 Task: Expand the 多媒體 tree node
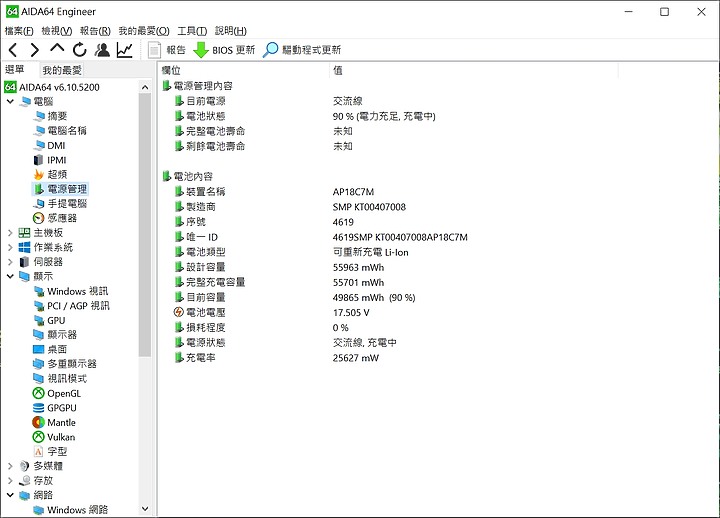coord(10,466)
